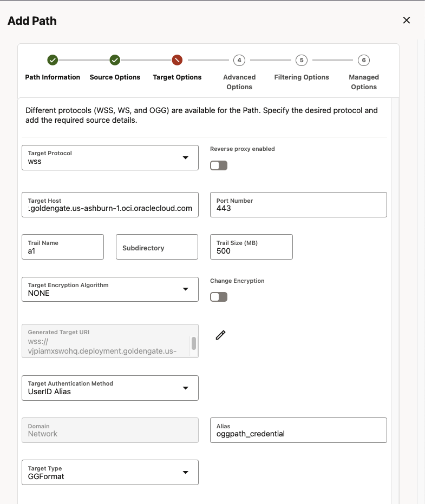Image resolution: width=425 pixels, height=504 pixels.
Task: Select the Alias field with oggpath_credential
Action: [x=298, y=430]
